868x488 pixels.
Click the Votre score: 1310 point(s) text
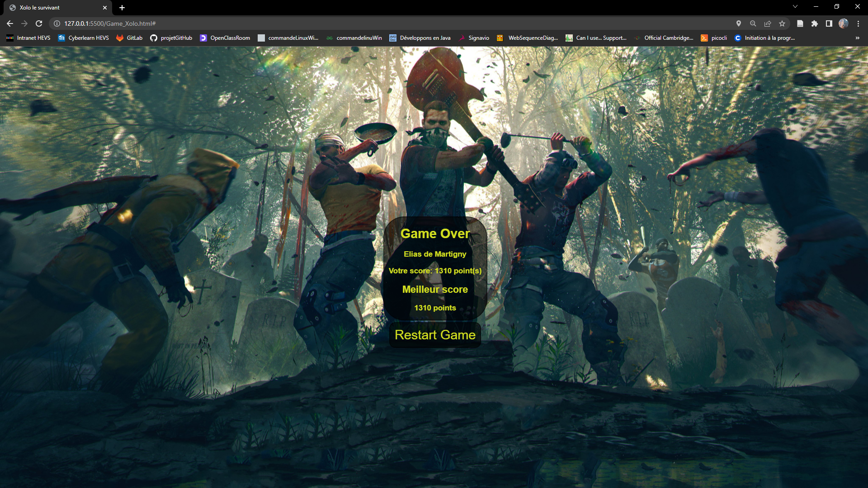(435, 271)
